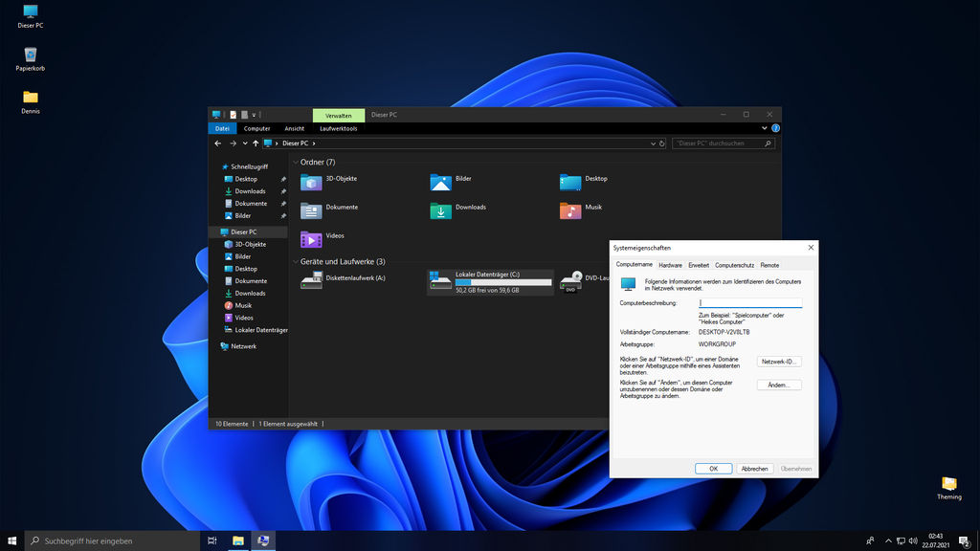Click inside the Computerbeschreibung text field
The image size is (980, 551).
click(749, 302)
